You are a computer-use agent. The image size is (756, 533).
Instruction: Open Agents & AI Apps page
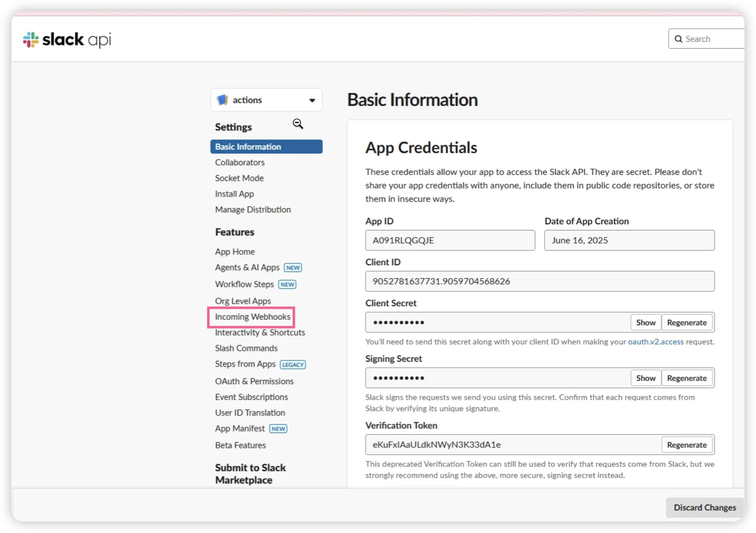(x=247, y=267)
